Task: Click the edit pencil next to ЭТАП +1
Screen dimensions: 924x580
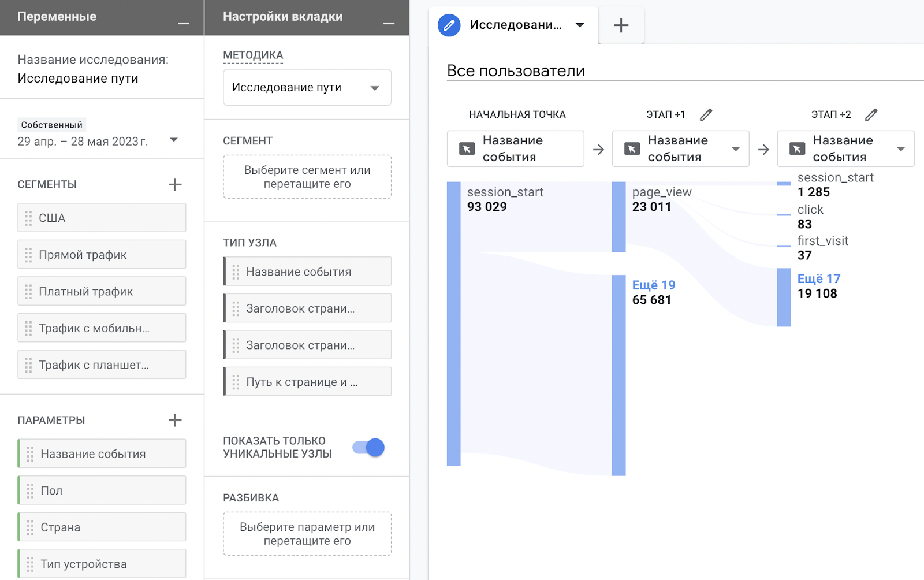Action: coord(706,114)
